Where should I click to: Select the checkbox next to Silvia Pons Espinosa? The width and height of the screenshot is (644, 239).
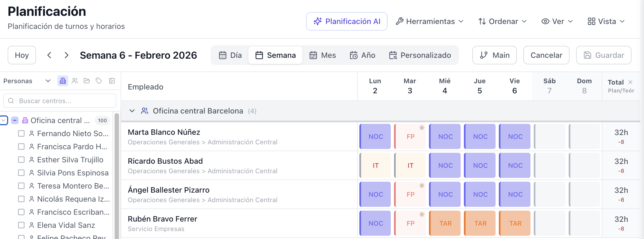[x=21, y=173]
